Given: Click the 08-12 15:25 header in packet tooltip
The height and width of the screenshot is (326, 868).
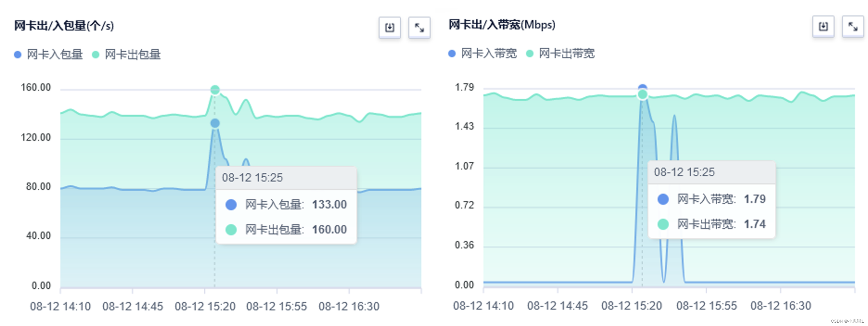Looking at the screenshot, I should pyautogui.click(x=252, y=178).
